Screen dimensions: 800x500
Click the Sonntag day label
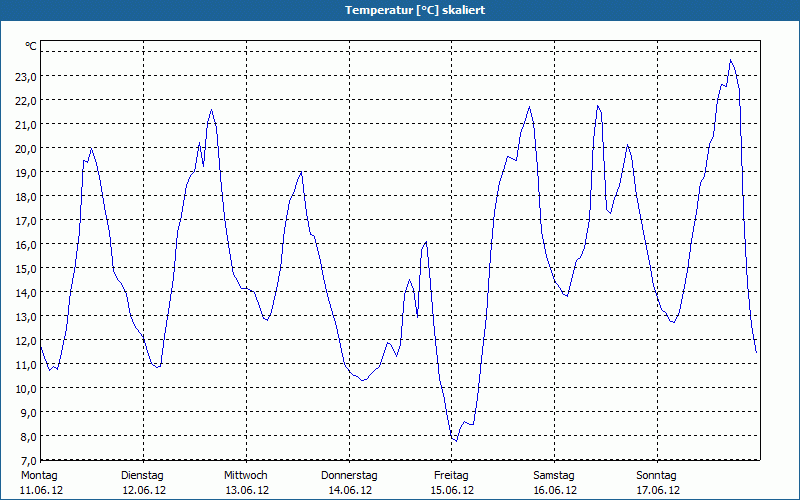[656, 476]
